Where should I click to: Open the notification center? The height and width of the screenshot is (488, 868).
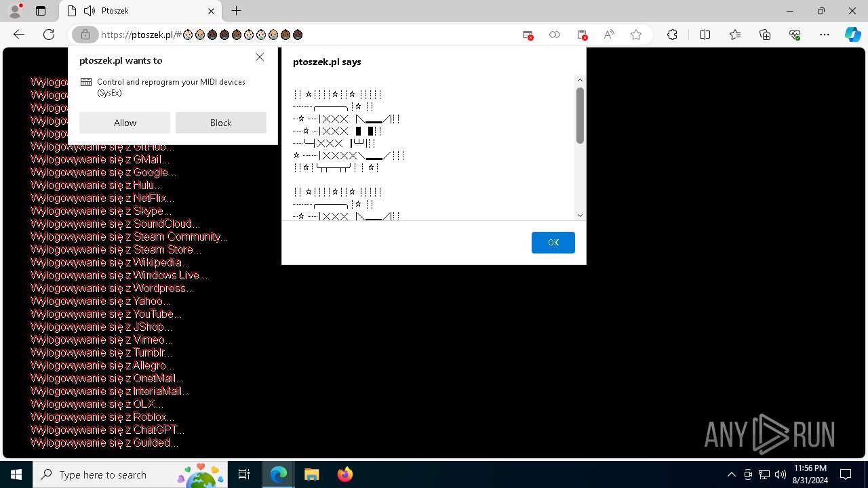[x=846, y=474]
